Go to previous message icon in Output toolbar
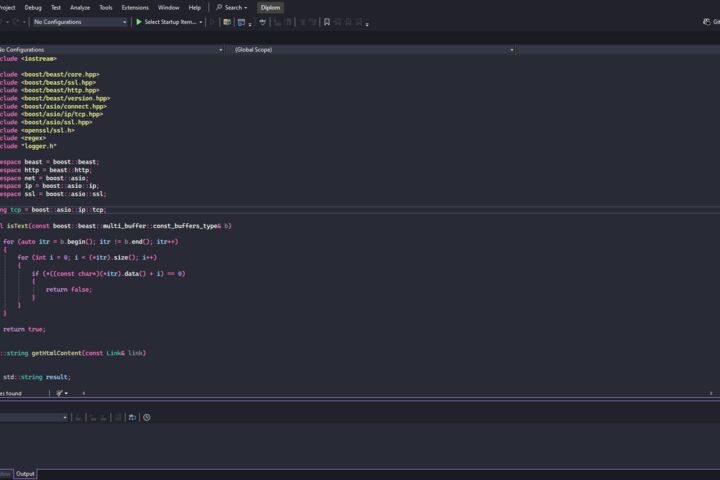 pyautogui.click(x=93, y=418)
